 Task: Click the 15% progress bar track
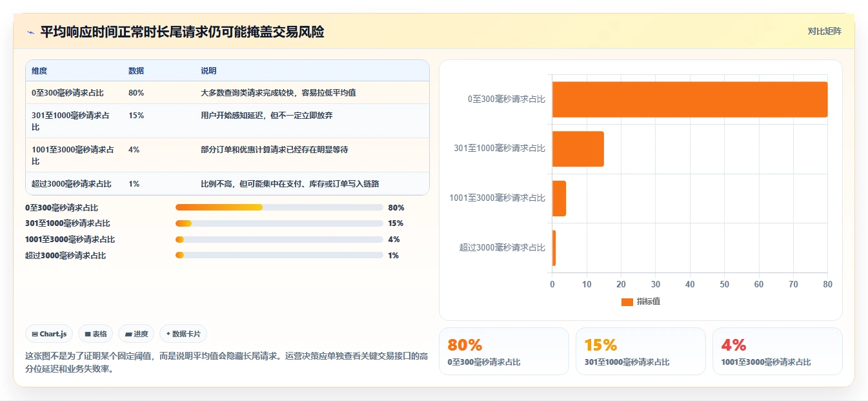click(x=279, y=223)
